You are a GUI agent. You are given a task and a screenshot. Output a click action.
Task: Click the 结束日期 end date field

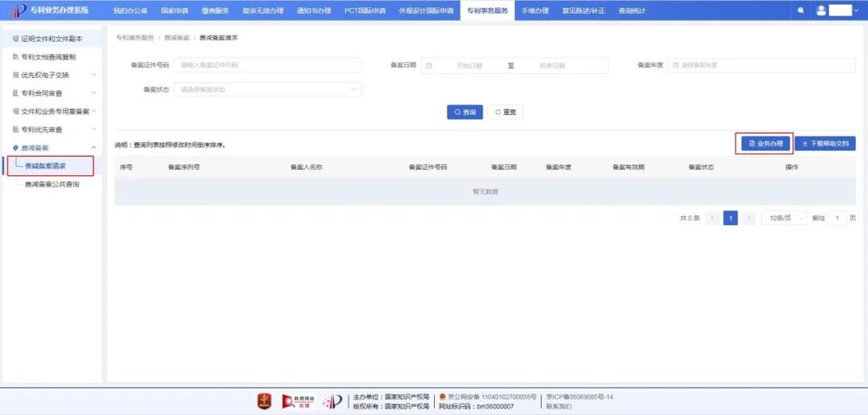(x=552, y=65)
